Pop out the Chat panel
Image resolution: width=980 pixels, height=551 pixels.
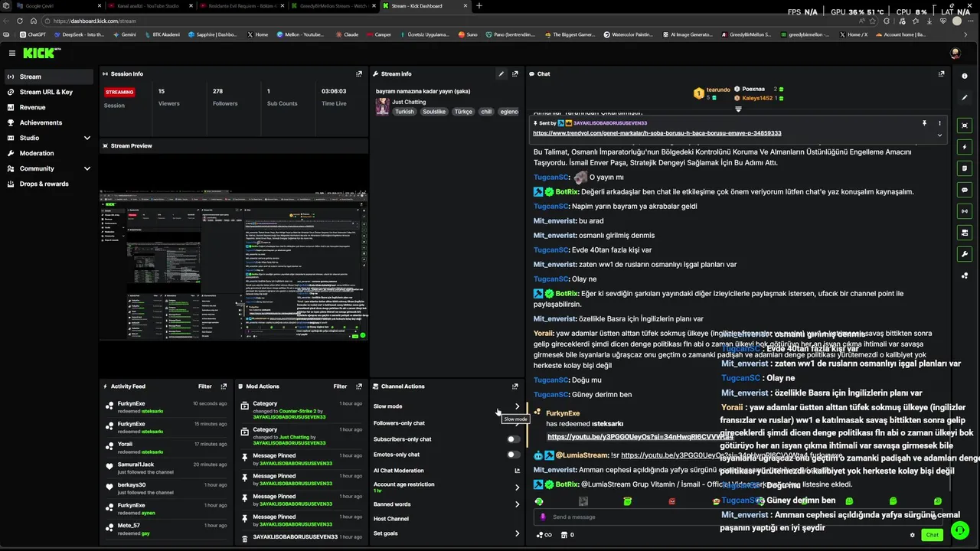tap(941, 74)
